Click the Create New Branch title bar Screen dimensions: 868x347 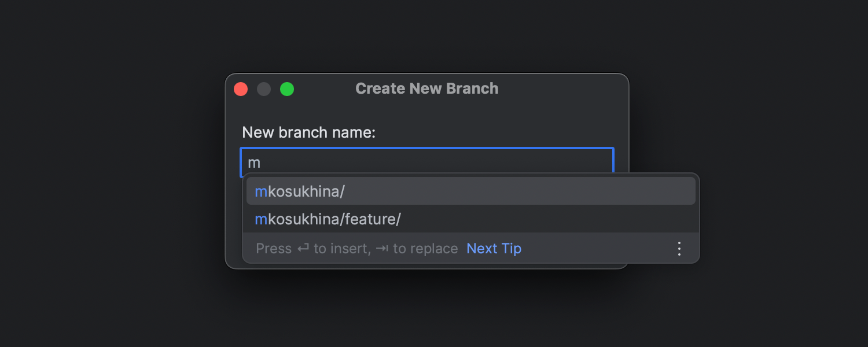[426, 88]
